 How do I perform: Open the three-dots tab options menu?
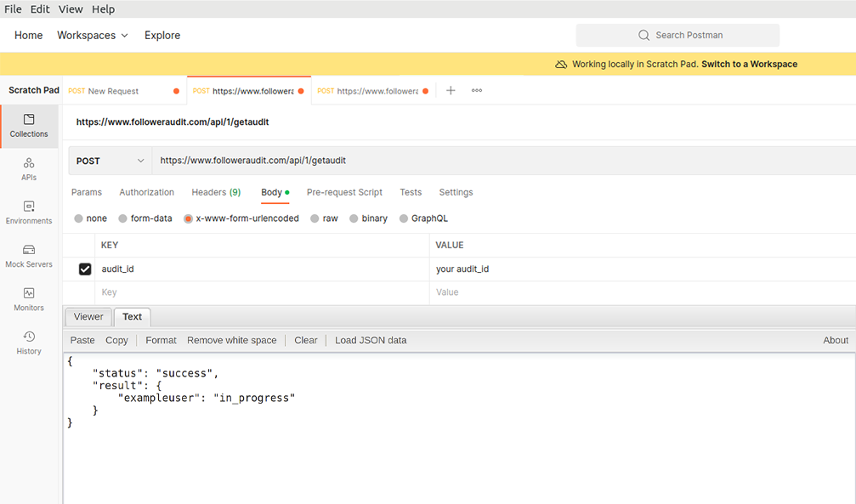tap(477, 91)
